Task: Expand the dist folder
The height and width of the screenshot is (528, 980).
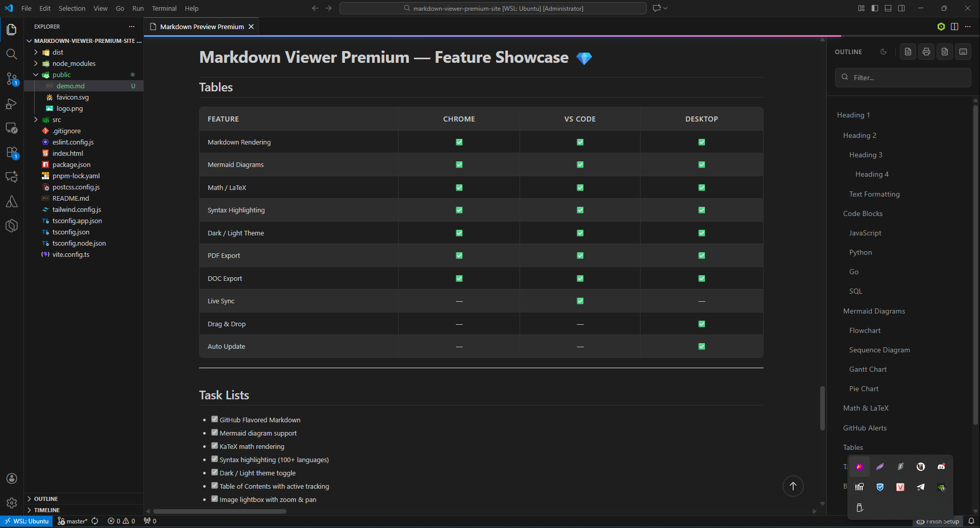Action: coord(36,52)
